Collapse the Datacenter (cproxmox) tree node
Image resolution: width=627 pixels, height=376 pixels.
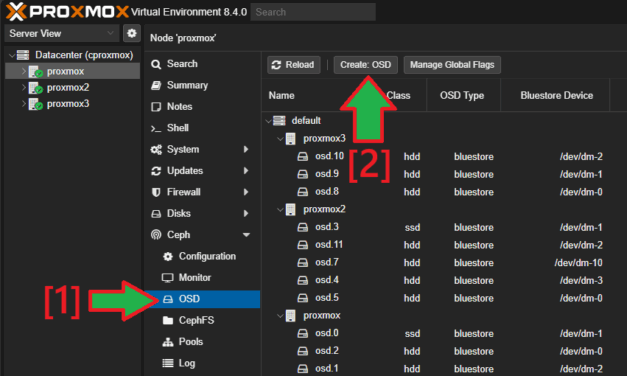click(12, 55)
